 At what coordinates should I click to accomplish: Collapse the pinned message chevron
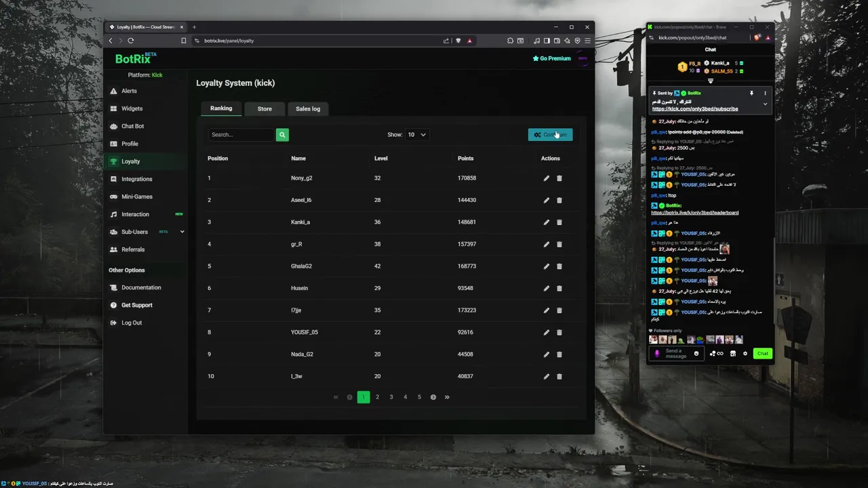765,104
